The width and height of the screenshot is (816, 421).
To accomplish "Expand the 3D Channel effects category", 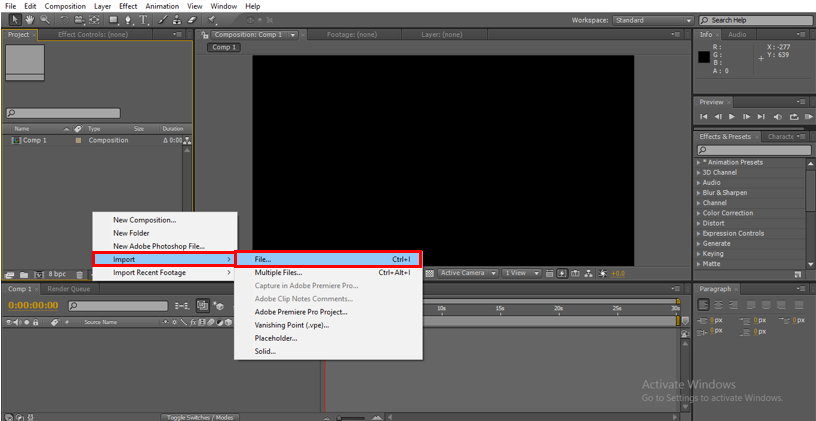I will 699,172.
